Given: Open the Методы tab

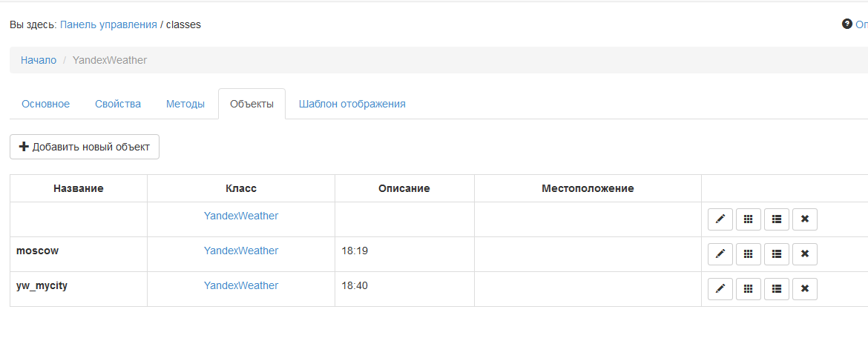Looking at the screenshot, I should coord(185,104).
